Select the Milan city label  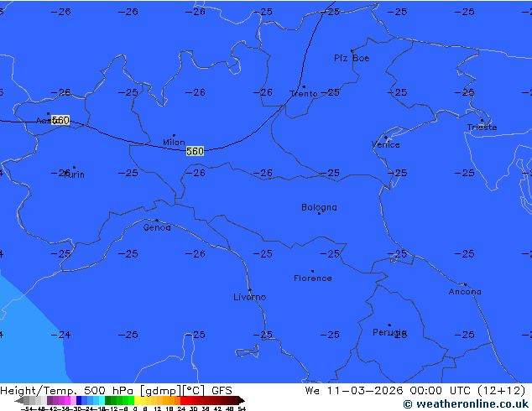coord(174,142)
